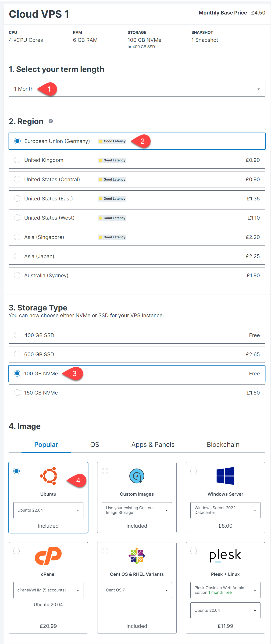
Task: Switch to the Apps & Panels tab
Action: coord(153,445)
